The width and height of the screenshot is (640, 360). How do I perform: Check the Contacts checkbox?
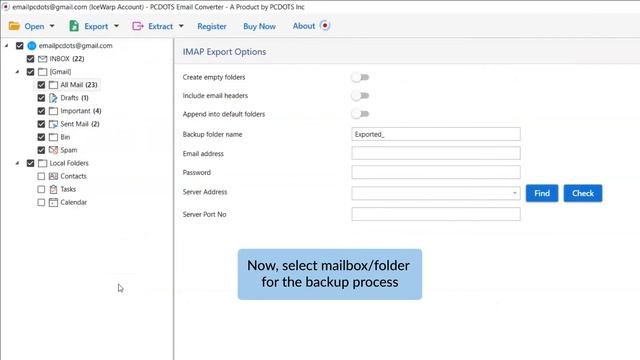click(41, 176)
